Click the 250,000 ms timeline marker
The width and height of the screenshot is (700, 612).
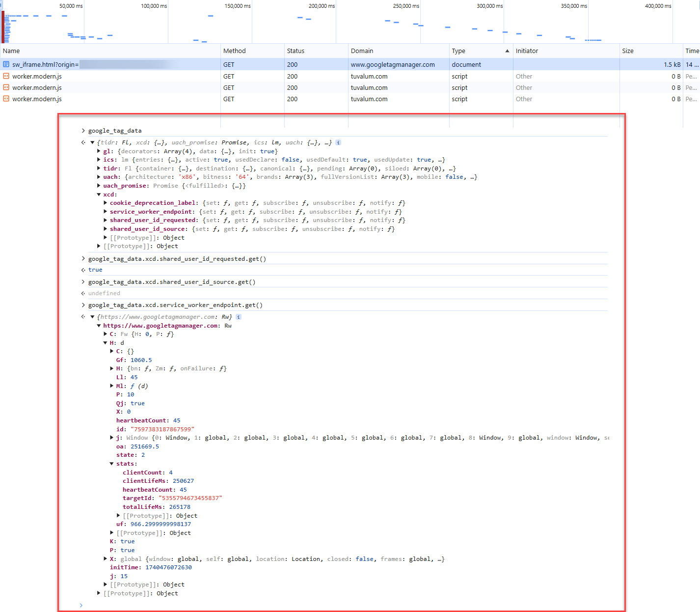tap(406, 6)
